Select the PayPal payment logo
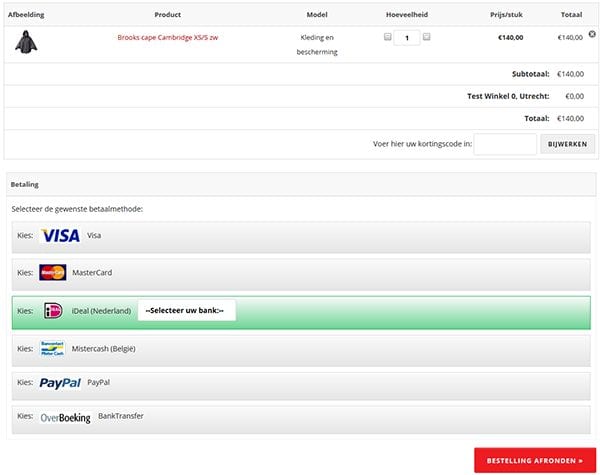Image resolution: width=600 pixels, height=475 pixels. click(x=60, y=383)
